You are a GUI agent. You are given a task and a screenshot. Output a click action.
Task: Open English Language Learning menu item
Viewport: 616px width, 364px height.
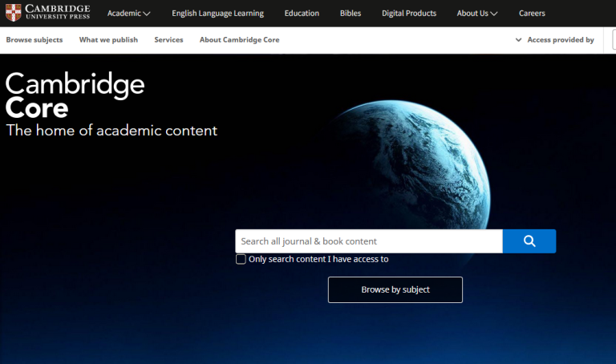click(217, 14)
